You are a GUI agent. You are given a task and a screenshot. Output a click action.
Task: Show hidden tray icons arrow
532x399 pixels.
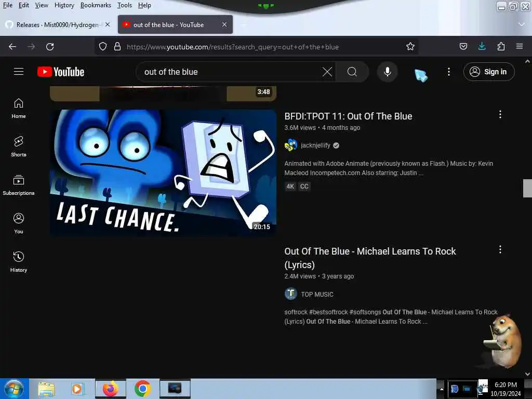(442, 389)
